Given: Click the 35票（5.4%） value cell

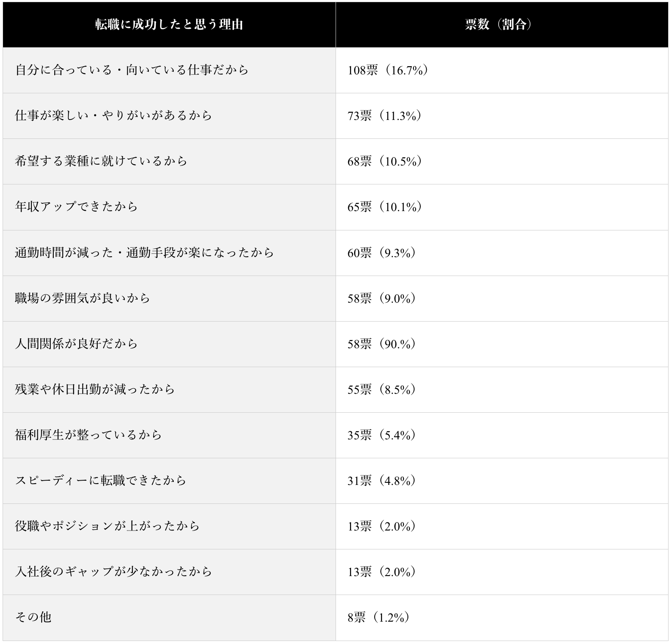Looking at the screenshot, I should pos(381,435).
